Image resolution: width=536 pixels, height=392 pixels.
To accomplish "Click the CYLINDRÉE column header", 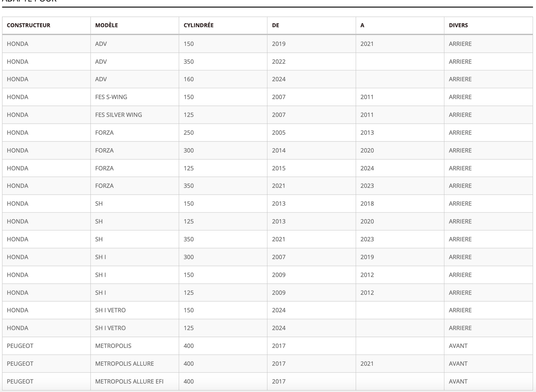I will pyautogui.click(x=198, y=25).
